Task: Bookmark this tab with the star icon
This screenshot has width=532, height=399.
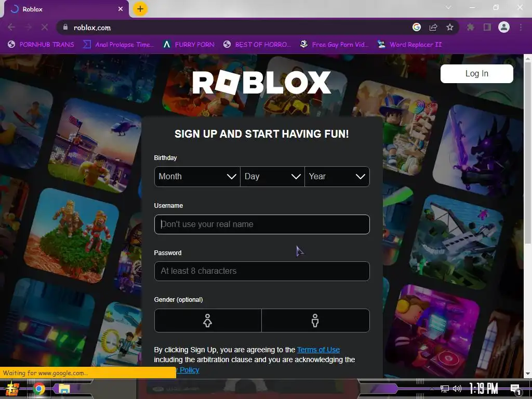Action: click(x=450, y=27)
